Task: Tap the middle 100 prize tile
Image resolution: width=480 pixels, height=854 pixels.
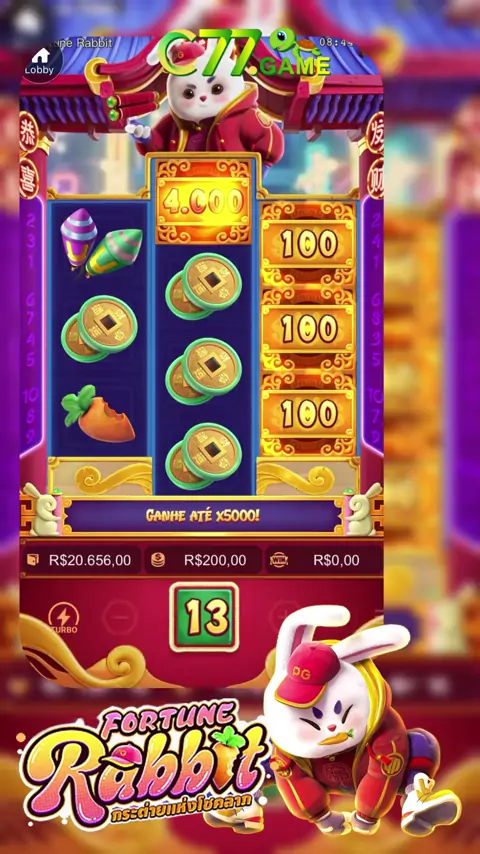Action: 308,329
